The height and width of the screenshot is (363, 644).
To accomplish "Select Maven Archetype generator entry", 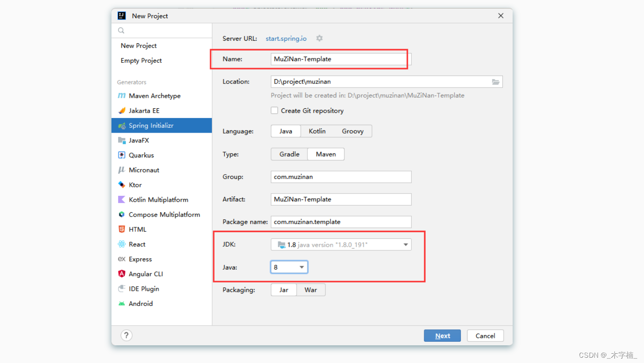I will click(161, 96).
